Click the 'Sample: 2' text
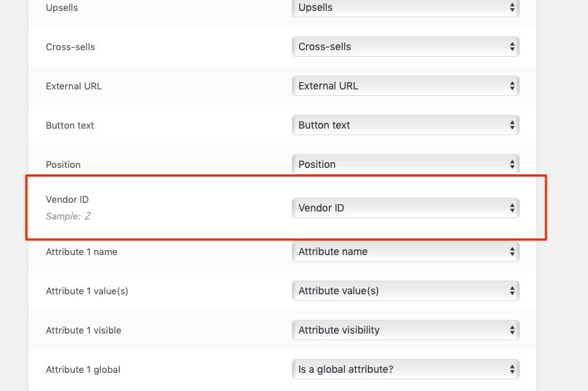 [68, 216]
